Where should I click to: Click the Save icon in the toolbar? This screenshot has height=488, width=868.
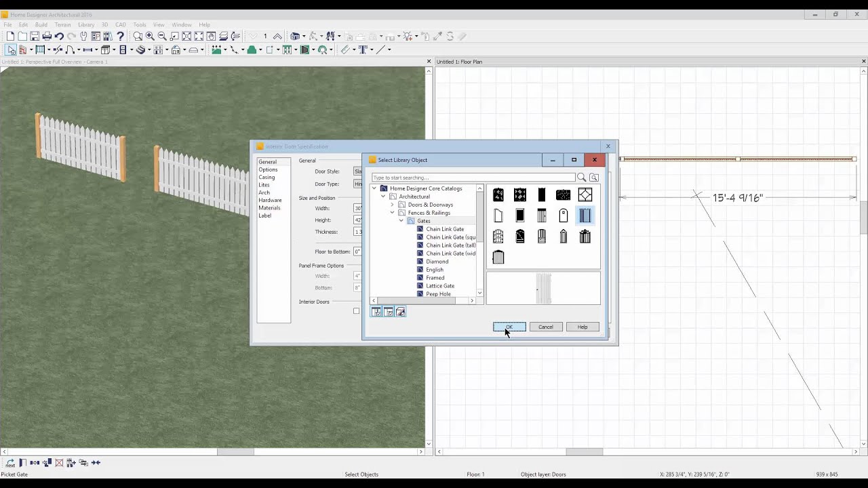click(x=35, y=36)
